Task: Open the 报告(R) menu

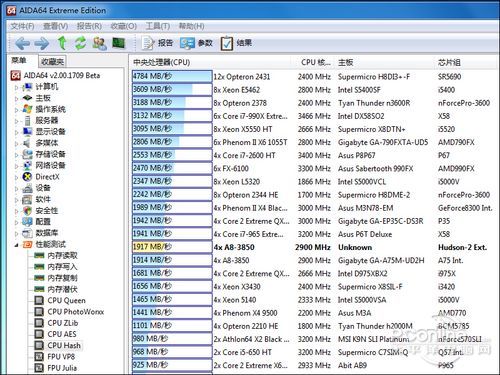Action: tap(89, 26)
